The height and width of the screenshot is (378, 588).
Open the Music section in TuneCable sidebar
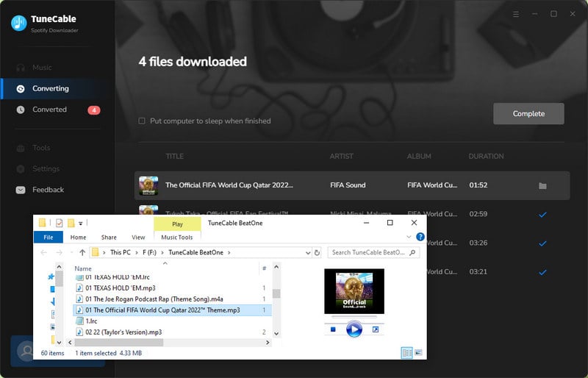[x=42, y=68]
